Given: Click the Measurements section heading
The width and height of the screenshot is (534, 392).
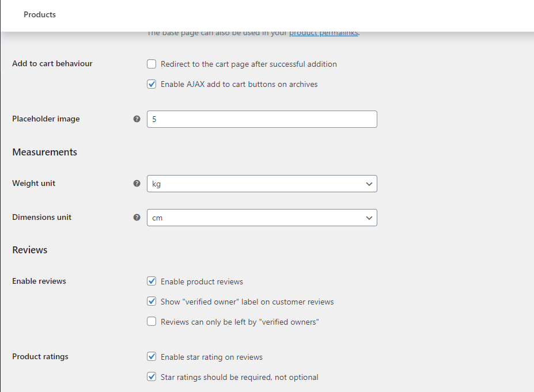Looking at the screenshot, I should [x=44, y=152].
